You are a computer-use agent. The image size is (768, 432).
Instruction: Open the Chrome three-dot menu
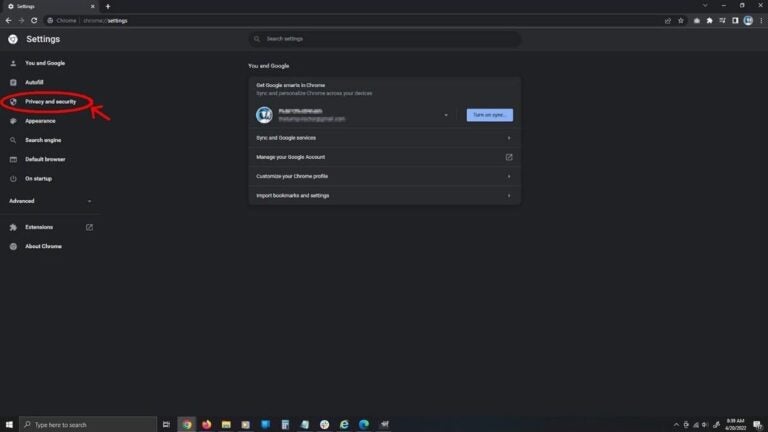coord(761,20)
